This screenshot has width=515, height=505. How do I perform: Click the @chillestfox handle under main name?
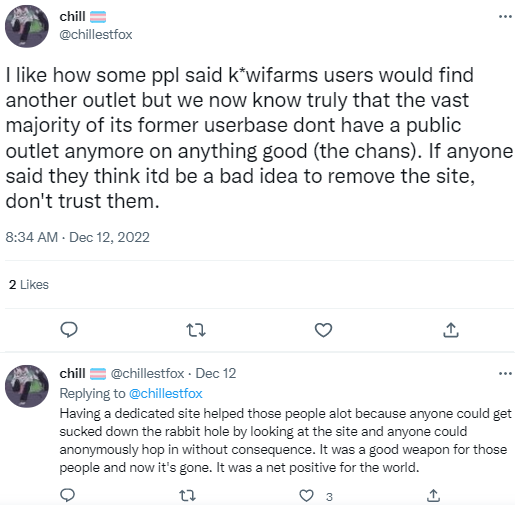point(96,35)
